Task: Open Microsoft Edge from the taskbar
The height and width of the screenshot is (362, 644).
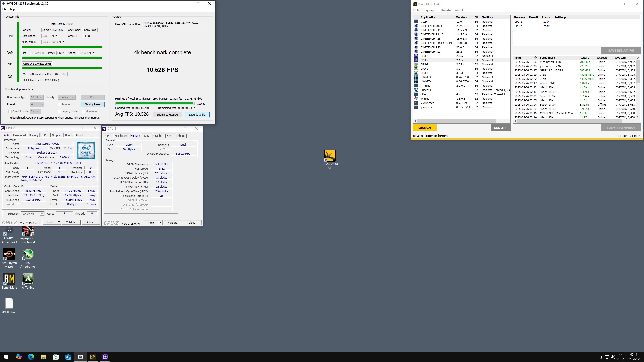Action: pyautogui.click(x=31, y=357)
